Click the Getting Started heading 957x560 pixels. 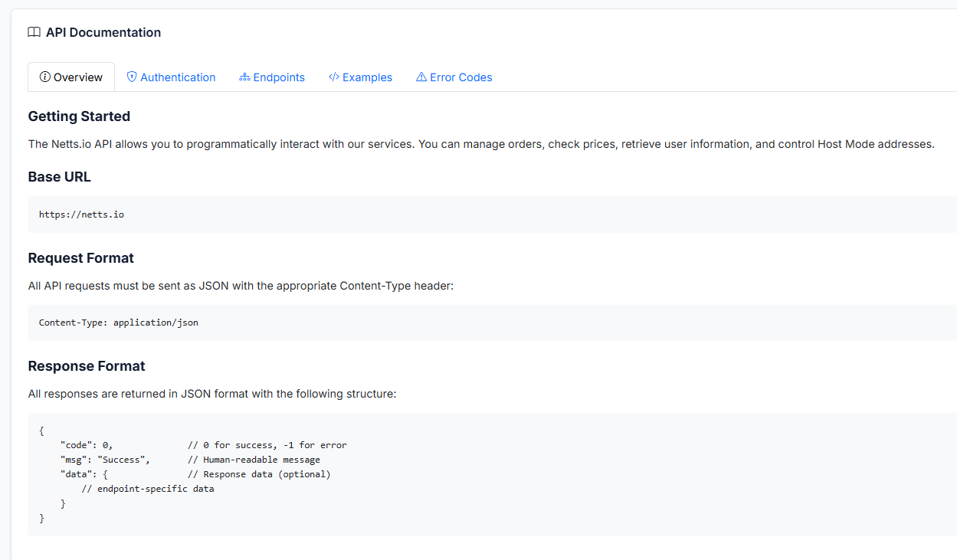(x=79, y=116)
